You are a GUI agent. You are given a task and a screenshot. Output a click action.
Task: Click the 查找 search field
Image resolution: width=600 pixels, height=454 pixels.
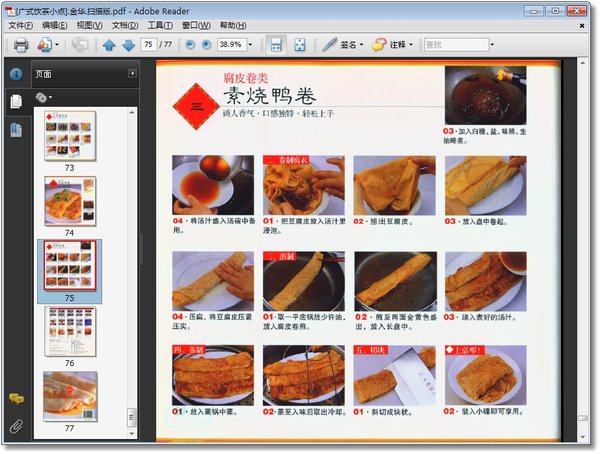[x=456, y=45]
